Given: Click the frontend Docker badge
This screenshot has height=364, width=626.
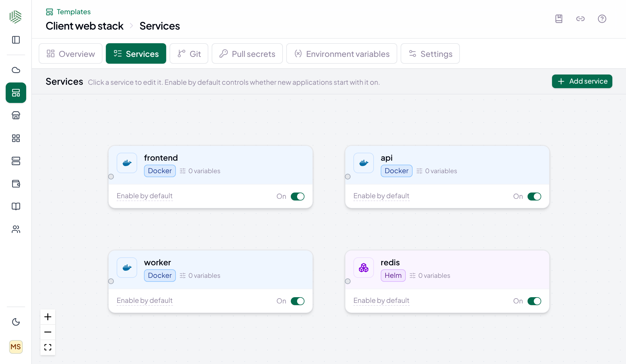Looking at the screenshot, I should coord(160,171).
